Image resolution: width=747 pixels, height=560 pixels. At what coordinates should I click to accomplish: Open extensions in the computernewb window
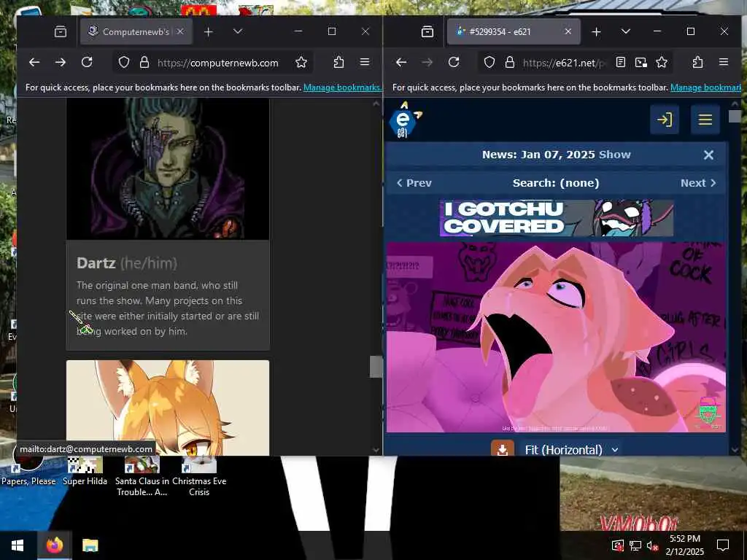338,63
